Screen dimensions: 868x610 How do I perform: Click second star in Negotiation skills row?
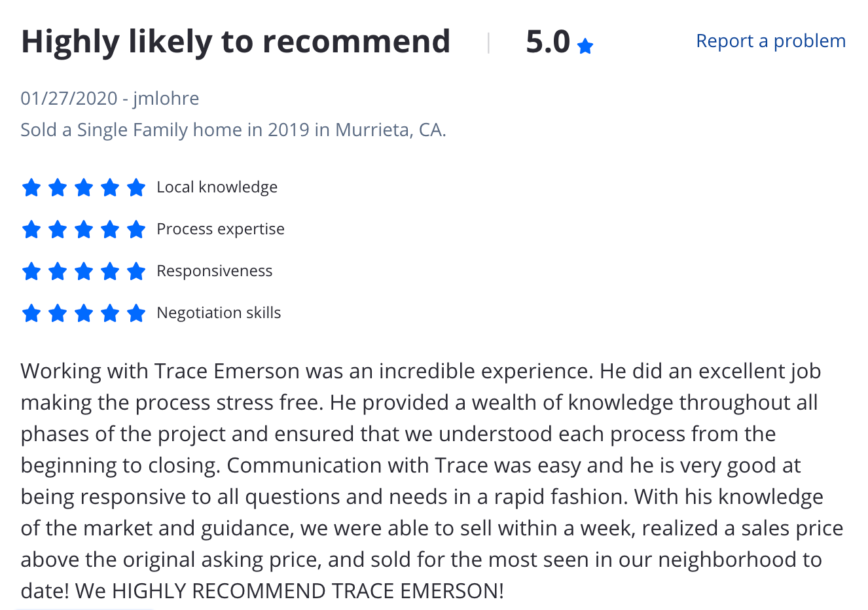coord(58,314)
